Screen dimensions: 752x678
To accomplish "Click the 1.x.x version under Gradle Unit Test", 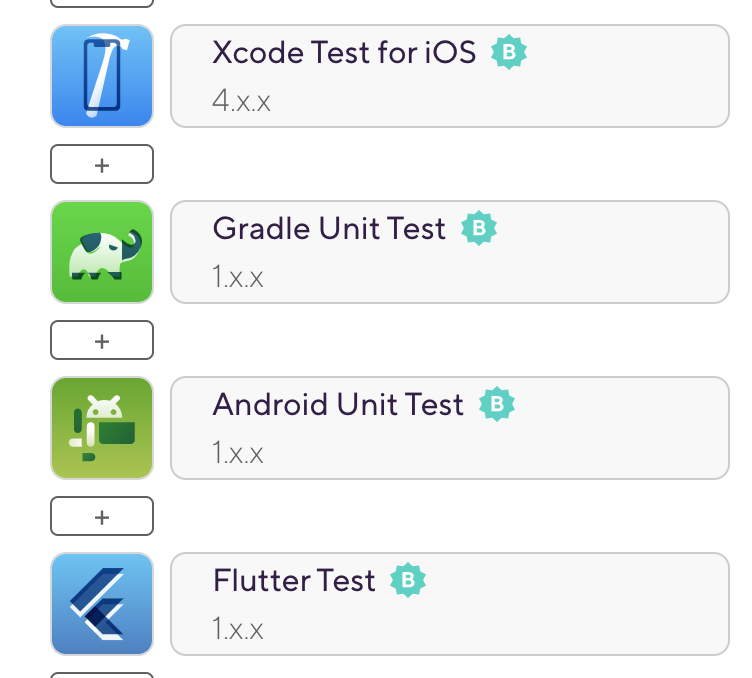I will [x=238, y=277].
